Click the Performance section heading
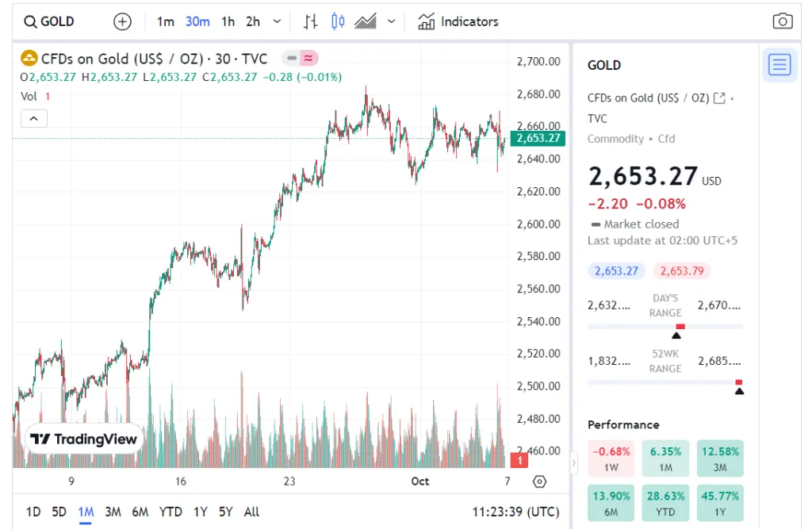Screen dimensions: 812x529 (x=623, y=425)
